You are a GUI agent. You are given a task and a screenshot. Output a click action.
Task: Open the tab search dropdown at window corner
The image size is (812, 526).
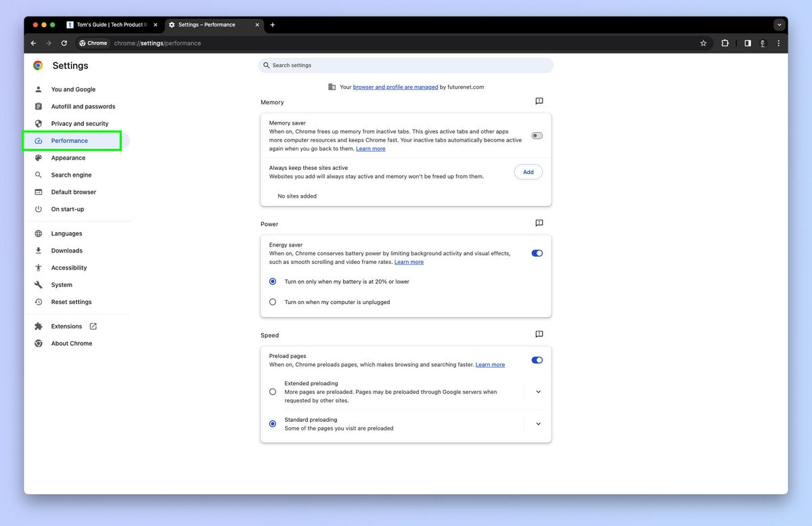(x=779, y=24)
